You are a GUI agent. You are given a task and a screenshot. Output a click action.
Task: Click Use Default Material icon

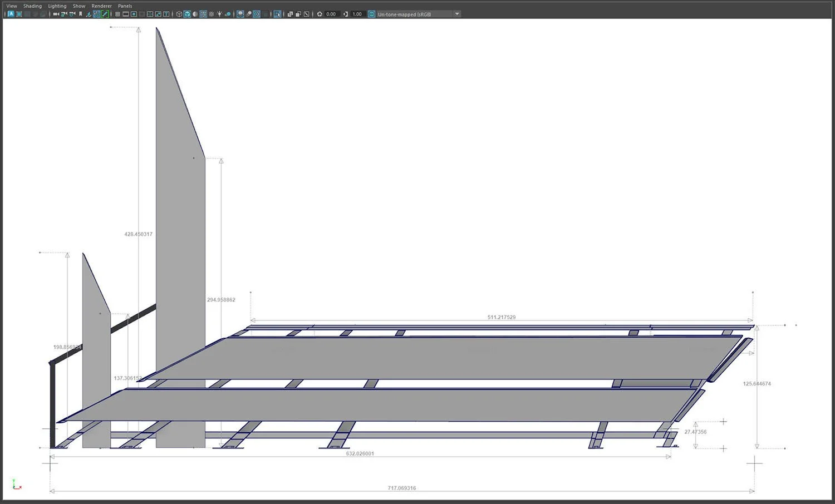pos(195,14)
